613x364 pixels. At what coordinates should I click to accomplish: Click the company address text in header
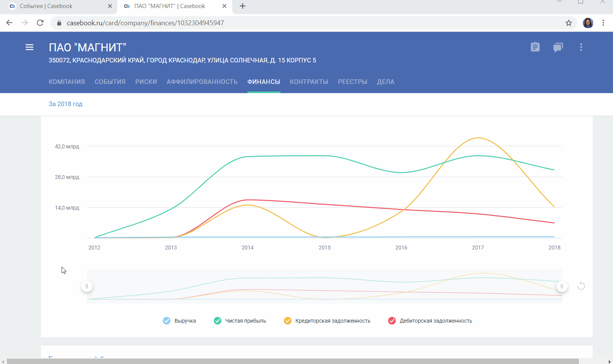click(x=182, y=60)
